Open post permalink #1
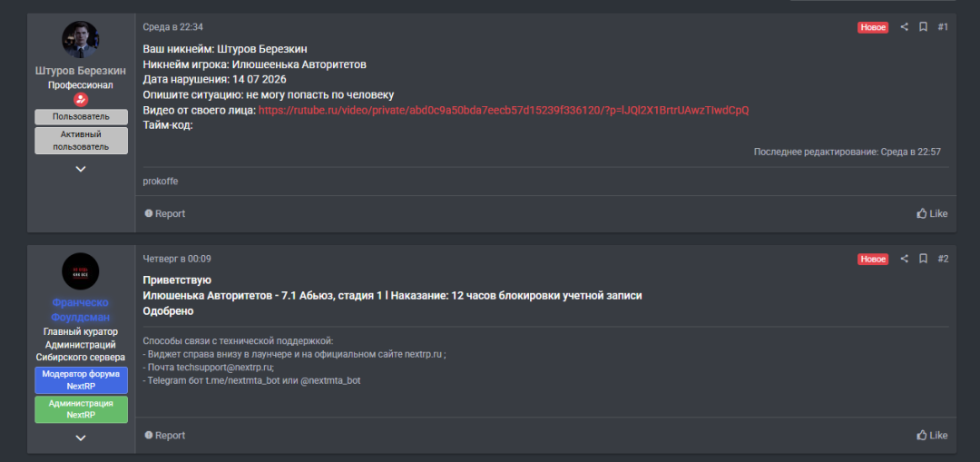This screenshot has height=462, width=980. pos(943,27)
